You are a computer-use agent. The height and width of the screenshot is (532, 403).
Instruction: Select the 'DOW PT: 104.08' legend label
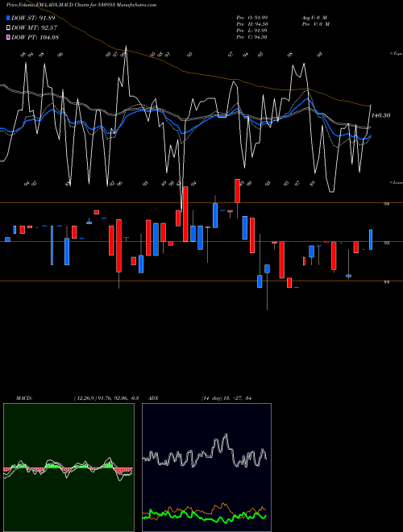click(35, 37)
